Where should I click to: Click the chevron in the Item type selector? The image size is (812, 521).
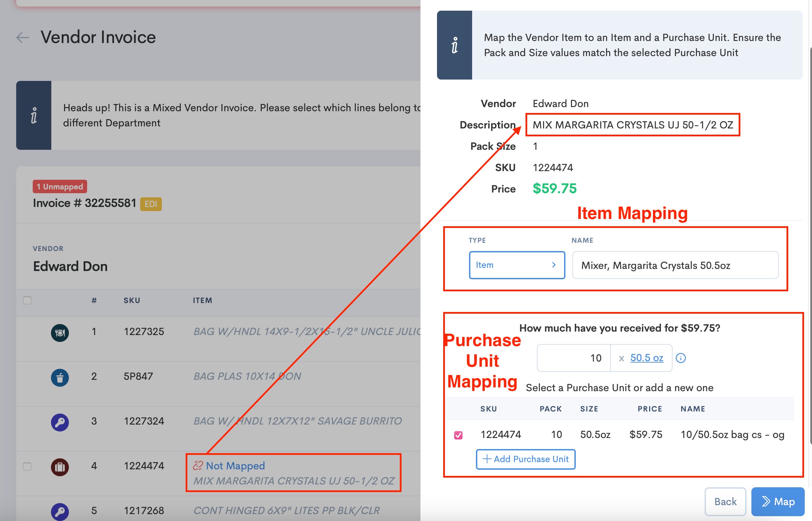tap(554, 265)
